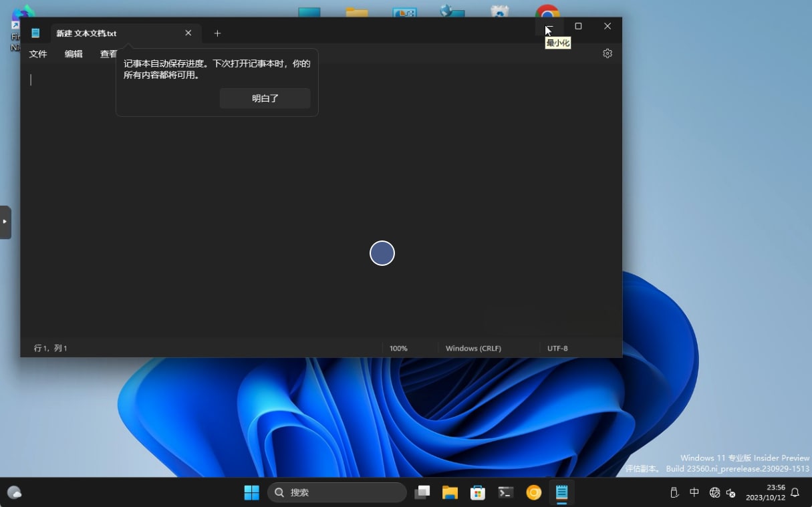Unmute sound via the tray volume icon
Image resolution: width=812 pixels, height=507 pixels.
[730, 493]
